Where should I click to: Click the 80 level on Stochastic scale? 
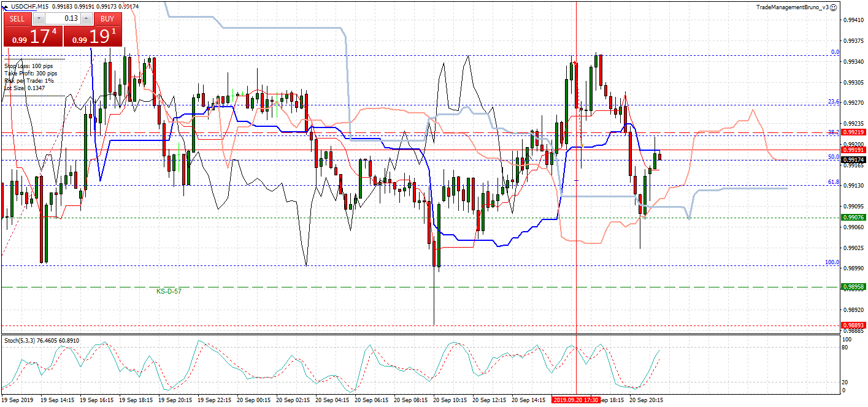click(845, 348)
